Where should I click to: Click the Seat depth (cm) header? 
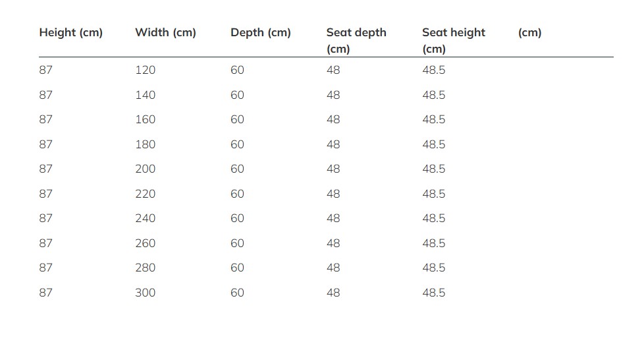tap(356, 41)
